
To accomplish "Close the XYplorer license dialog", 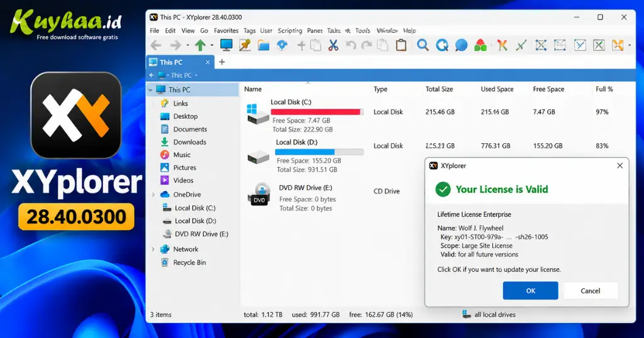I will click(619, 166).
